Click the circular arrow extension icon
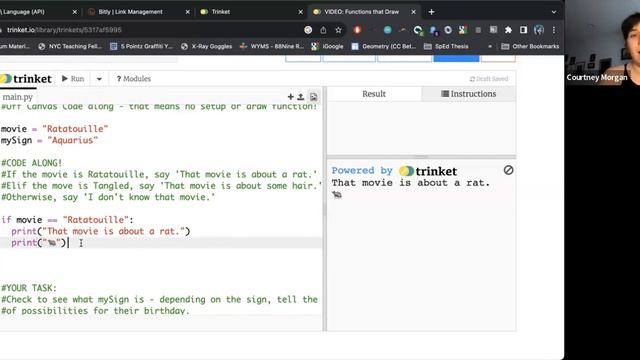Viewport: 640px width, 360px height. click(x=418, y=30)
